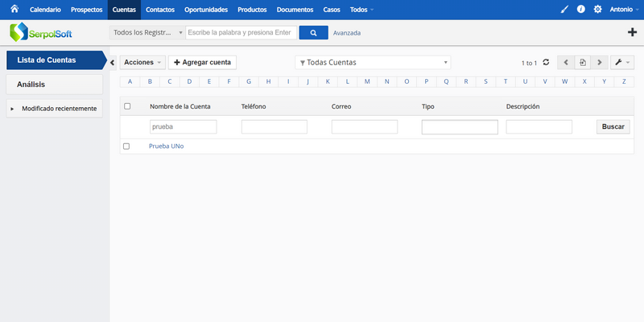Screen dimensions: 644x322
Task: Go to next page of results
Action: [x=600, y=63]
